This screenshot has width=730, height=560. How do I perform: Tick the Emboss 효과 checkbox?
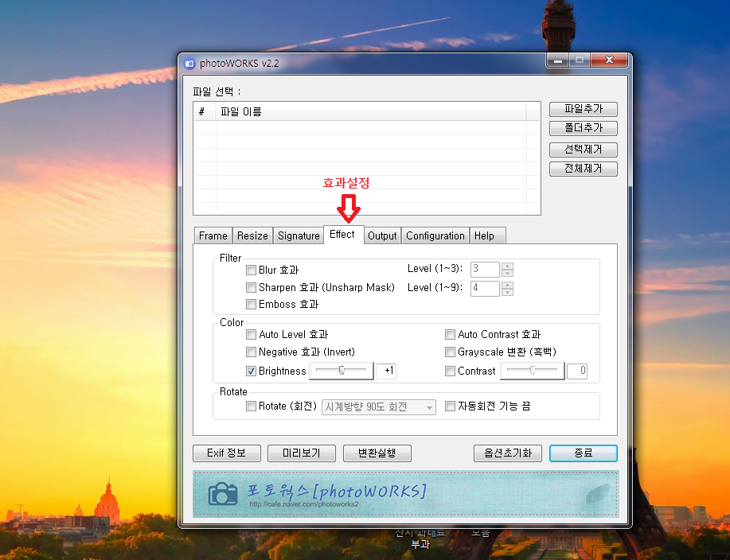(x=251, y=304)
